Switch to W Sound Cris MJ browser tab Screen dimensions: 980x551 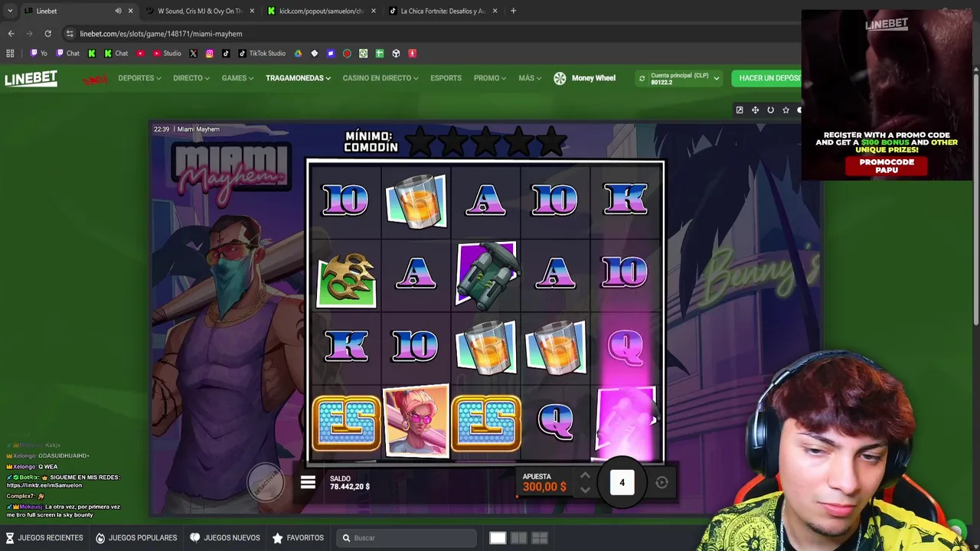point(199,11)
